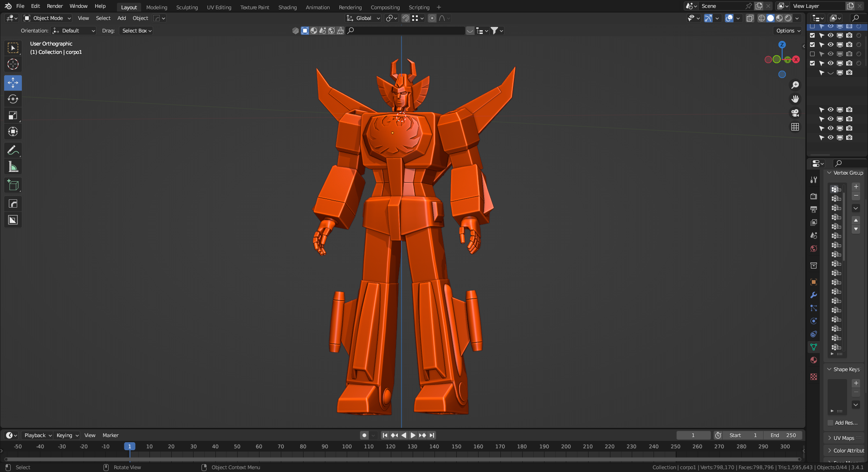Open the World properties tab
The image size is (868, 472).
814,249
